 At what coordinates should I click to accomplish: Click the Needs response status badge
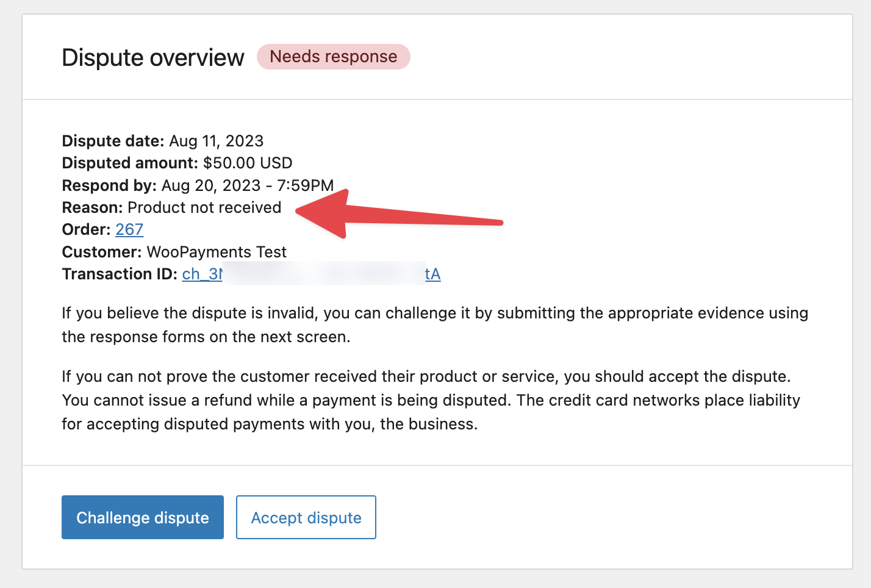[333, 57]
